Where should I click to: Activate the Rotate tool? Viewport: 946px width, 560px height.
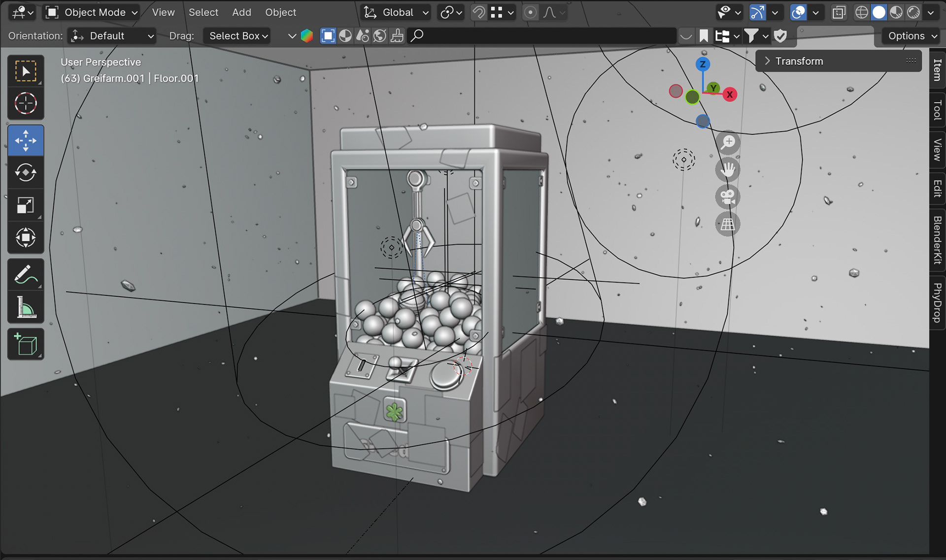pyautogui.click(x=26, y=172)
